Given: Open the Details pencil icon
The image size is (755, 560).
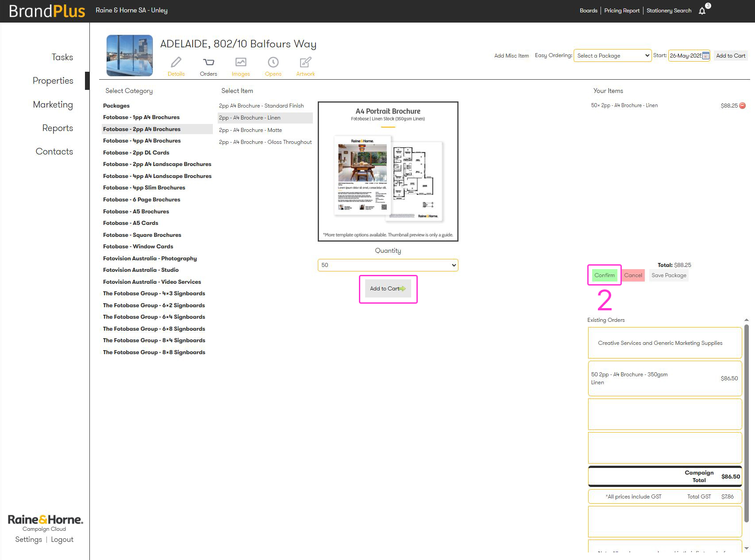Looking at the screenshot, I should [176, 62].
